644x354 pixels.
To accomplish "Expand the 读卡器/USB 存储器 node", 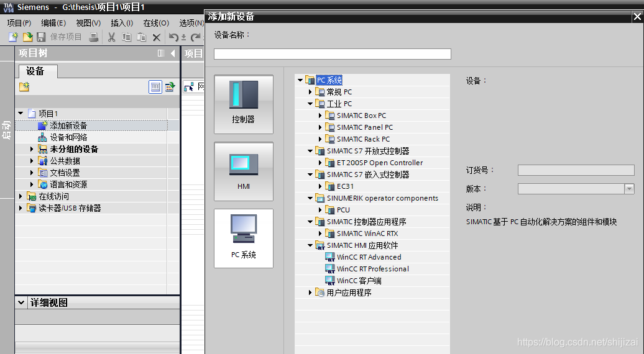I will (21, 208).
